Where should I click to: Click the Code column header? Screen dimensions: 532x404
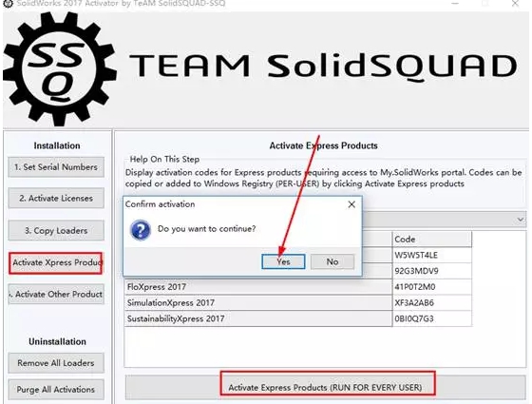(x=432, y=240)
